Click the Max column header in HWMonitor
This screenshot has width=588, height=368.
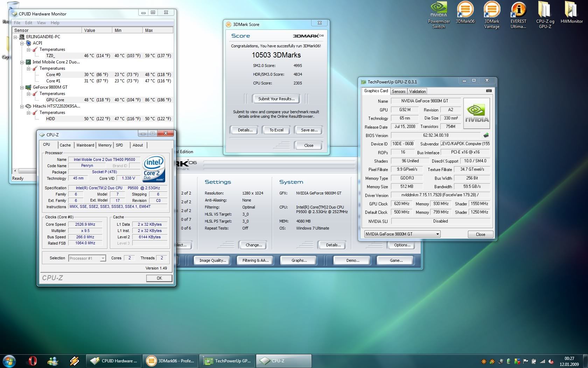coord(158,30)
